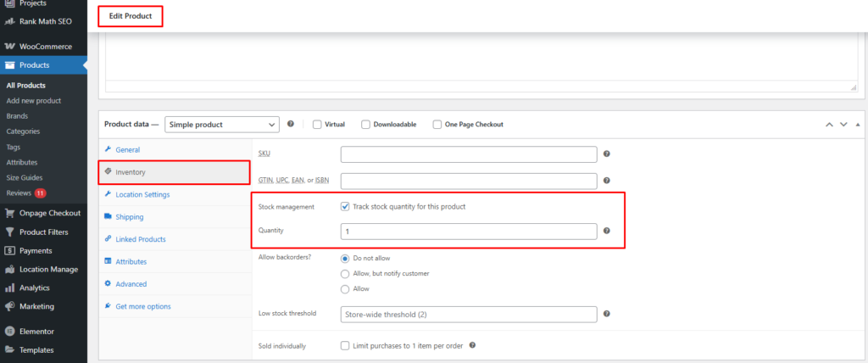Viewport: 868px width, 363px height.
Task: Open Categories under Products menu
Action: (x=23, y=131)
